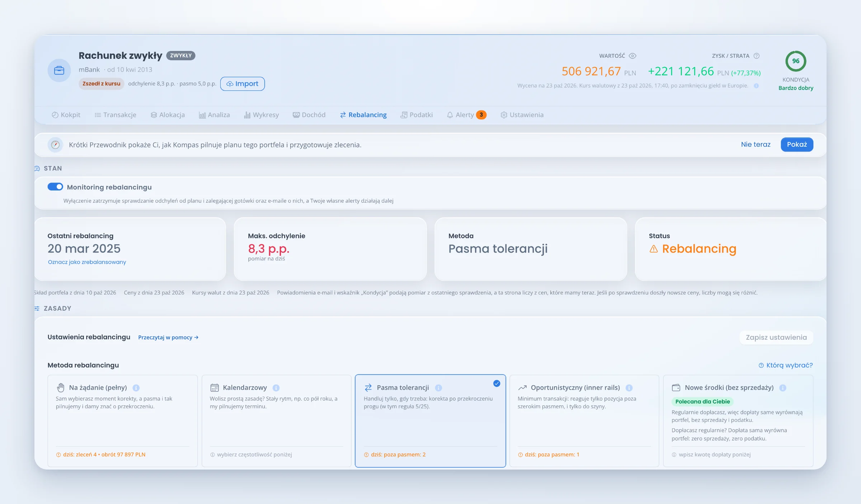Open the Kokpit tab
This screenshot has height=504, width=861.
click(66, 115)
